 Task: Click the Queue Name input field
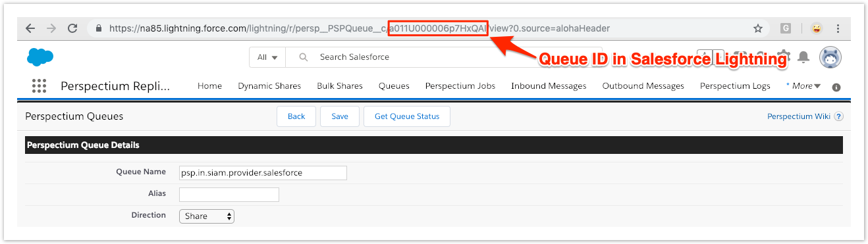point(263,173)
